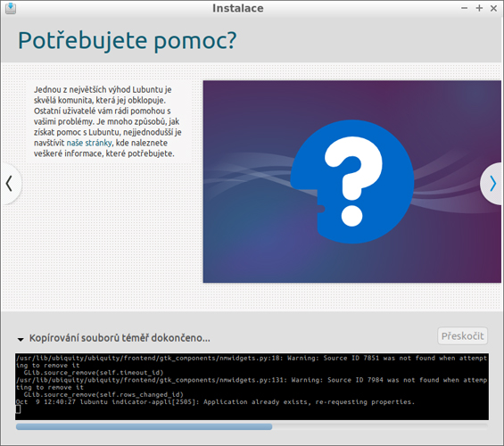Minimize the Instalace window

point(464,8)
